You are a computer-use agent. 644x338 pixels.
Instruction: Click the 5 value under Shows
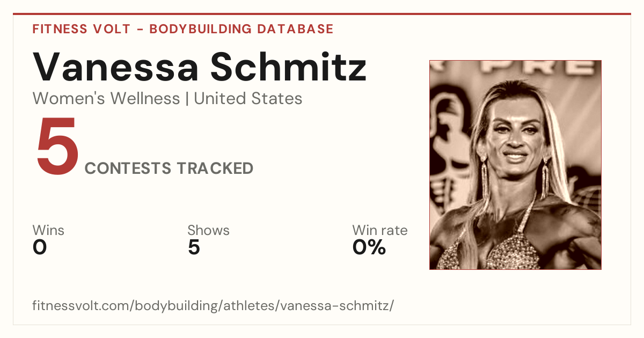194,248
